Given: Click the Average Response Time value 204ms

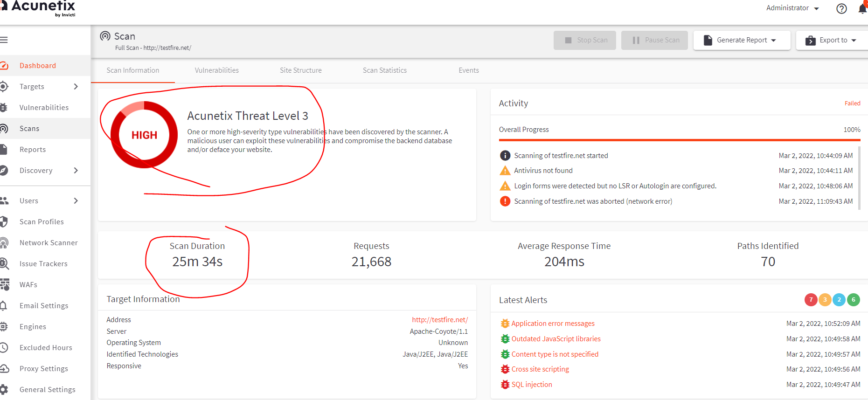Looking at the screenshot, I should point(564,262).
